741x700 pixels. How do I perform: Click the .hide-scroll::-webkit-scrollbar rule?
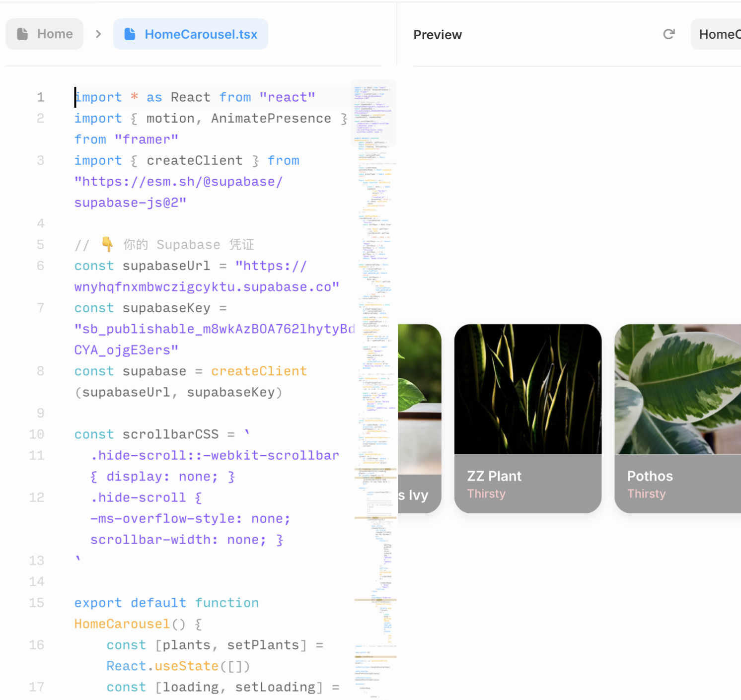[x=215, y=455]
